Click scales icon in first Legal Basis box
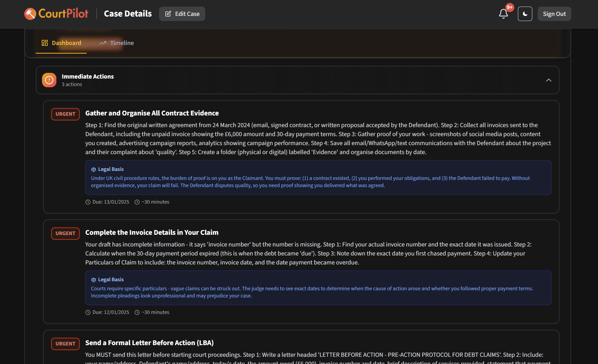This screenshot has height=364, width=598. point(94,169)
